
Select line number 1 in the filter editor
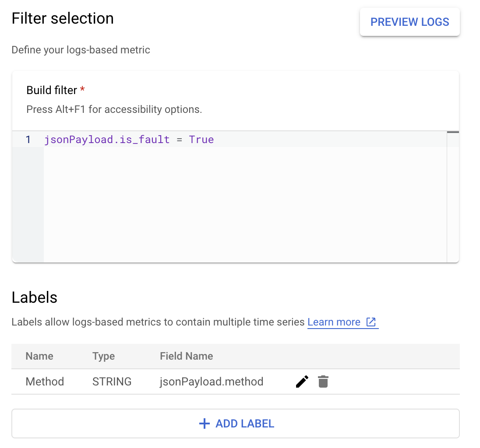pyautogui.click(x=28, y=139)
